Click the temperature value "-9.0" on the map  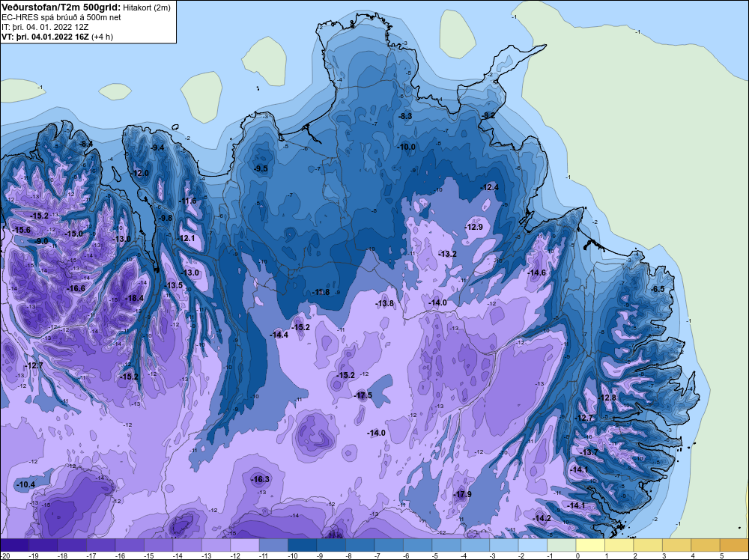(x=41, y=241)
